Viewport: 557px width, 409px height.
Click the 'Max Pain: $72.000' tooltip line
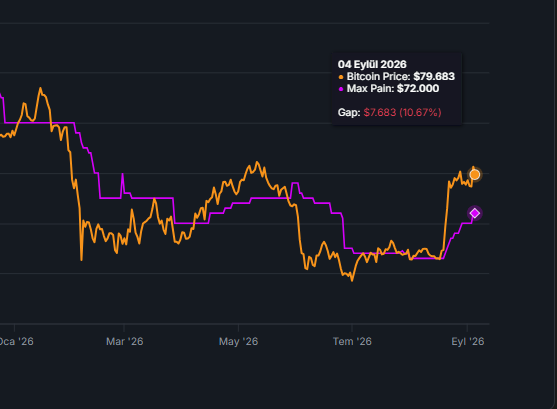click(x=389, y=88)
